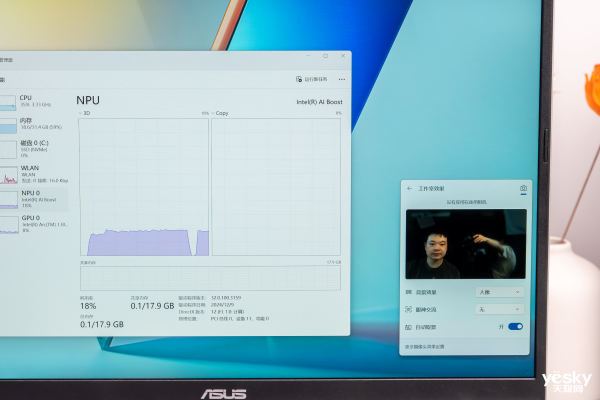Click the camera icon in effects panel header

522,188
